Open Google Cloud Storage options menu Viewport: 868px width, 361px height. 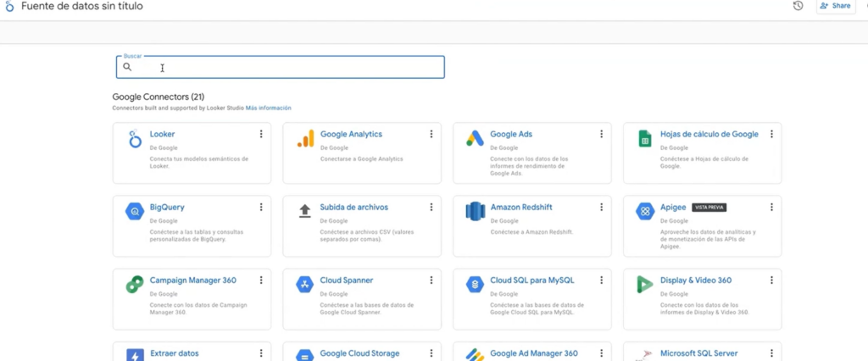click(431, 353)
